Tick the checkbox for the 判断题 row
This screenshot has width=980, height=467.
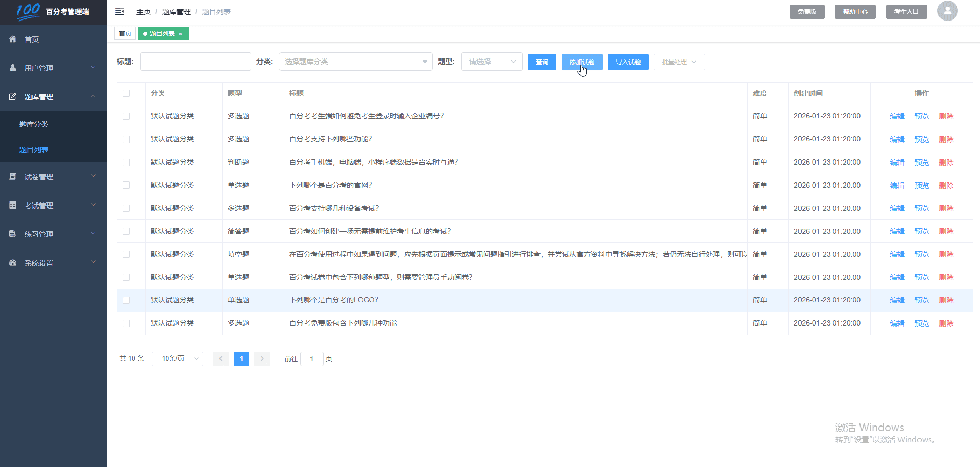tap(126, 162)
